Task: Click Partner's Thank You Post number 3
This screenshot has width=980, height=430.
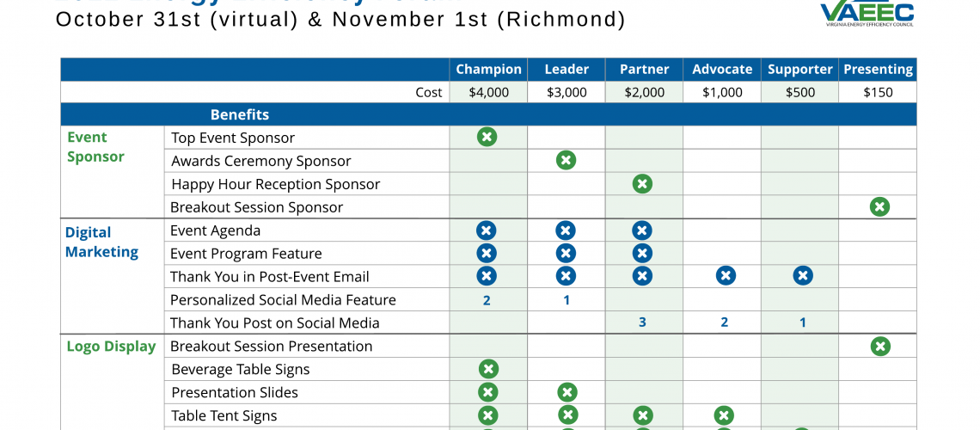Action: (642, 322)
